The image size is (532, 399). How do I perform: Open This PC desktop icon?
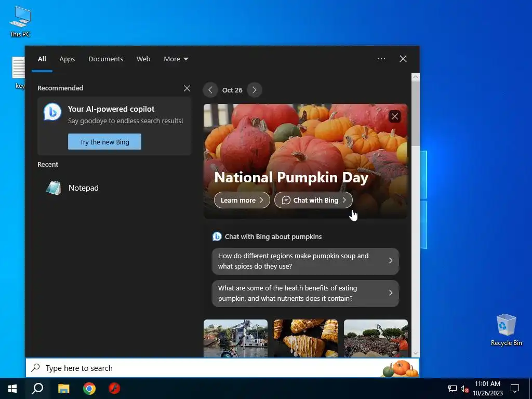(x=20, y=22)
